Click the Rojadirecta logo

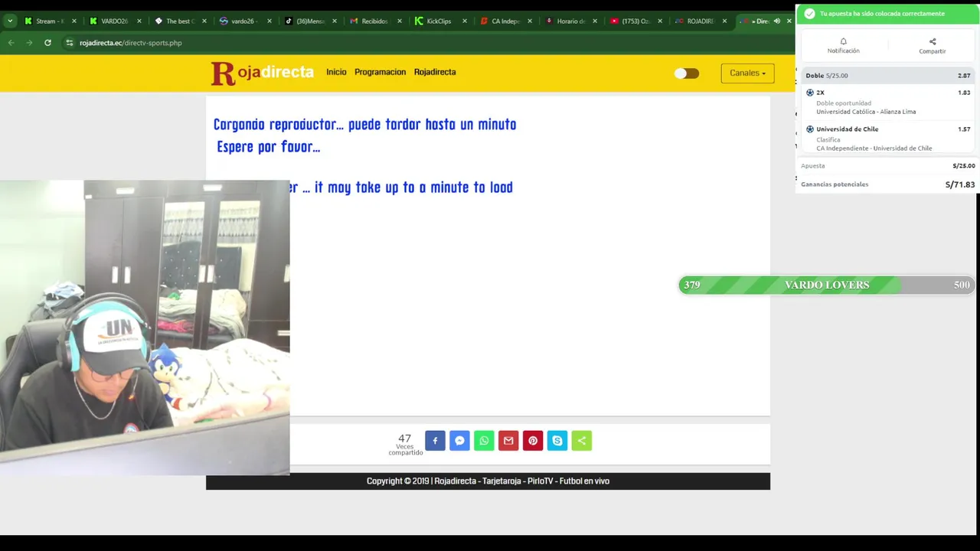coord(262,73)
